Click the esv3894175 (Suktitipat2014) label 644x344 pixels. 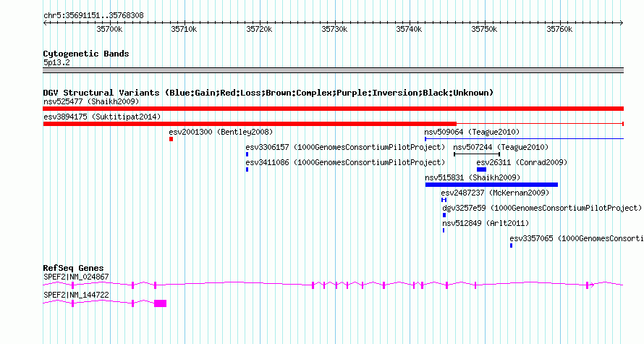pos(102,117)
